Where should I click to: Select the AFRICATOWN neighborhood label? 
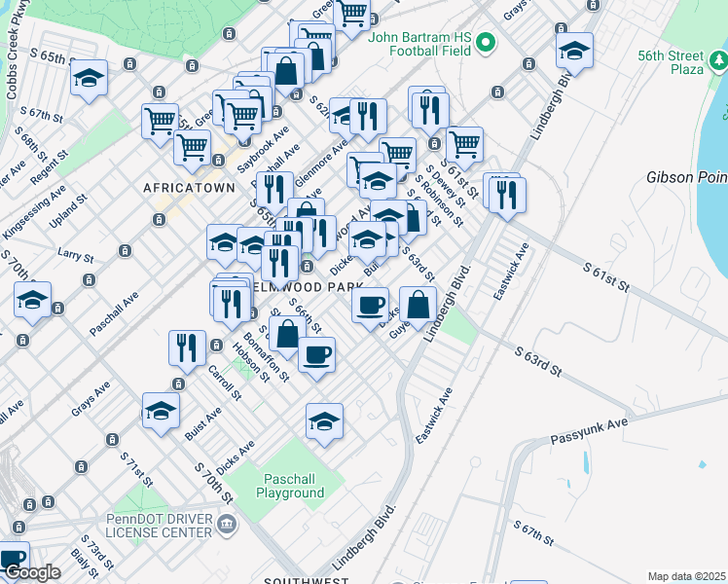tap(190, 188)
